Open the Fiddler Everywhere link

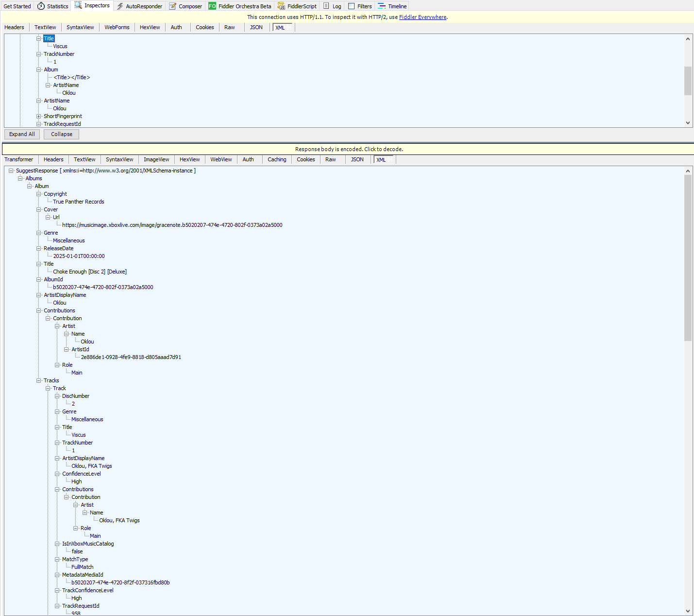[x=423, y=17]
